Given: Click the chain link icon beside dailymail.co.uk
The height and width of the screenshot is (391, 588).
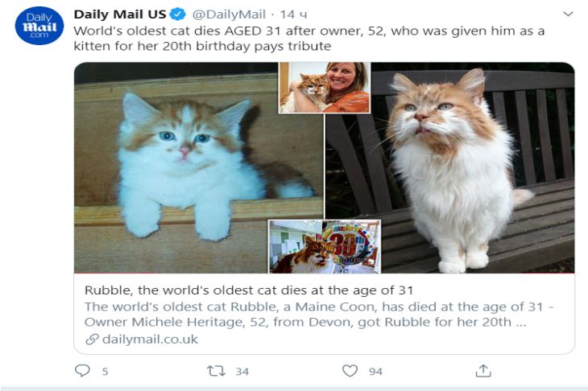Looking at the screenshot, I should 92,340.
